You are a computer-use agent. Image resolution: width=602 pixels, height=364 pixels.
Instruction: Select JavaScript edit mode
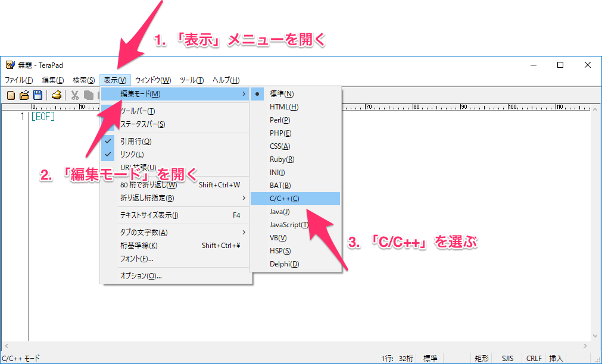pyautogui.click(x=288, y=225)
